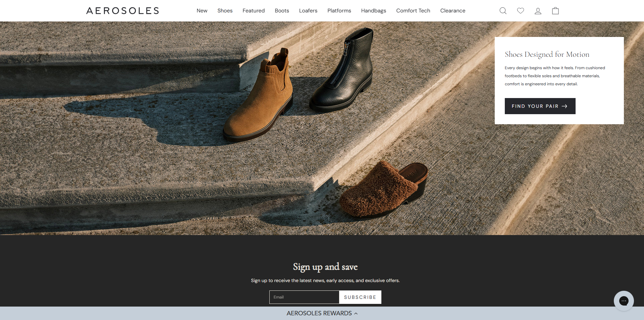Open the wishlist heart icon
Viewport: 644px width, 320px height.
click(520, 10)
